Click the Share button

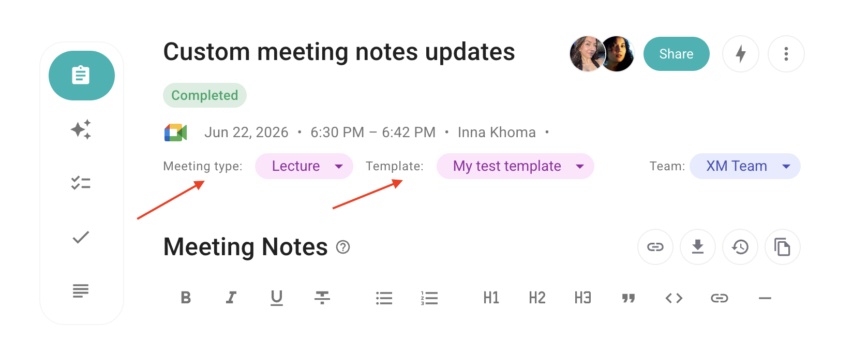pyautogui.click(x=677, y=54)
